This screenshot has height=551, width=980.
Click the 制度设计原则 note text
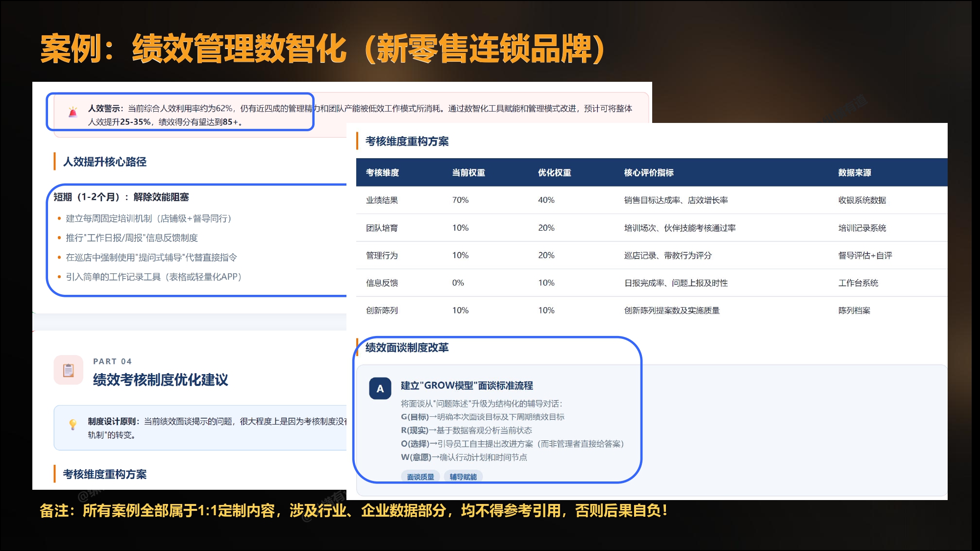point(217,428)
